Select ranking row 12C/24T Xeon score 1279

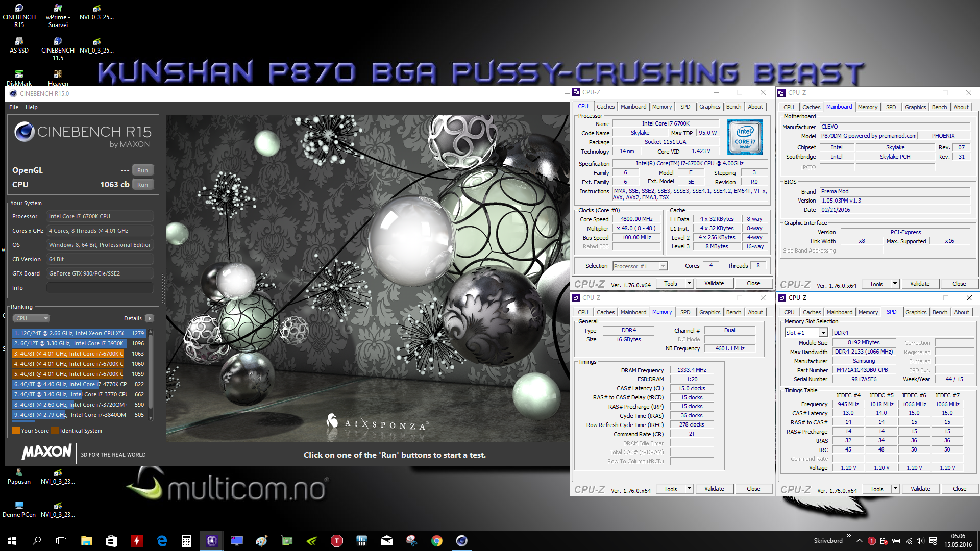click(79, 333)
